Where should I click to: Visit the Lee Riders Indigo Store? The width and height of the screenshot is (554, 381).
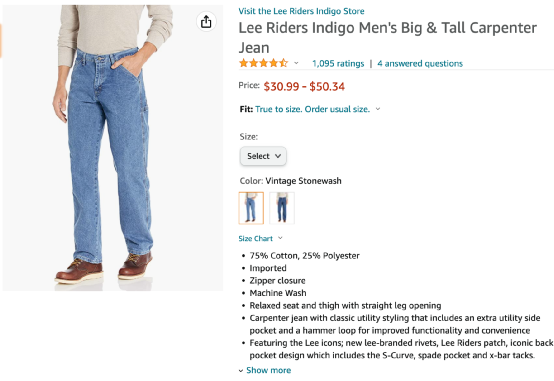[x=301, y=11]
